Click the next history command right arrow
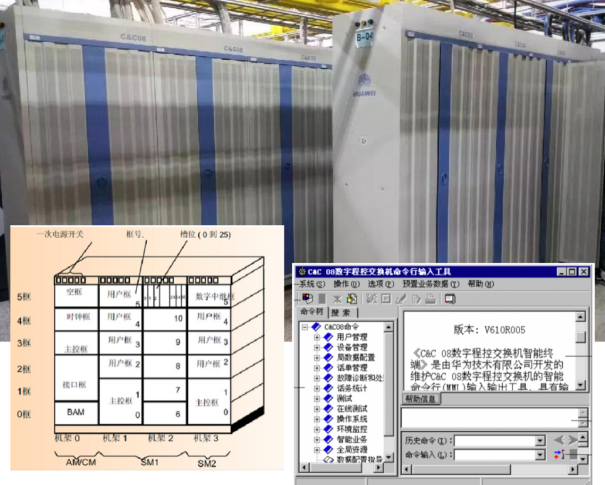This screenshot has height=485, width=605. click(573, 440)
